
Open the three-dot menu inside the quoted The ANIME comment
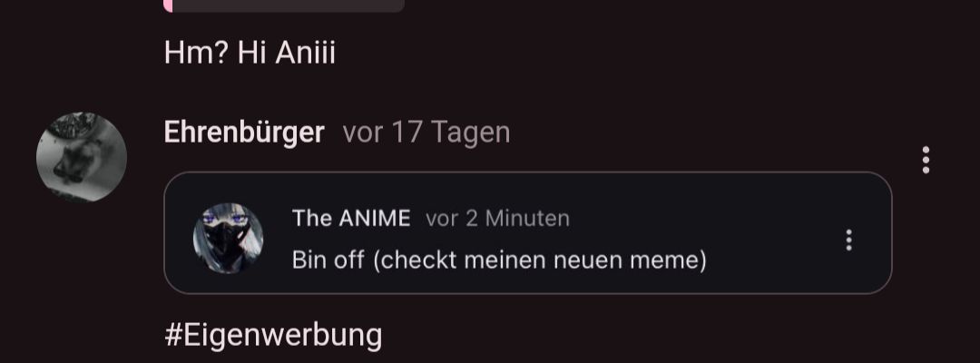pos(848,240)
